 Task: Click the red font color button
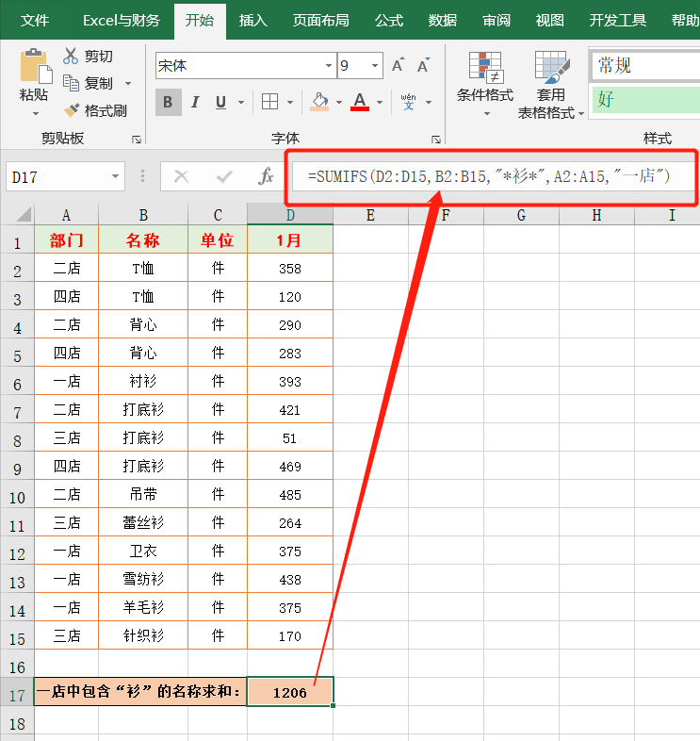pyautogui.click(x=359, y=102)
